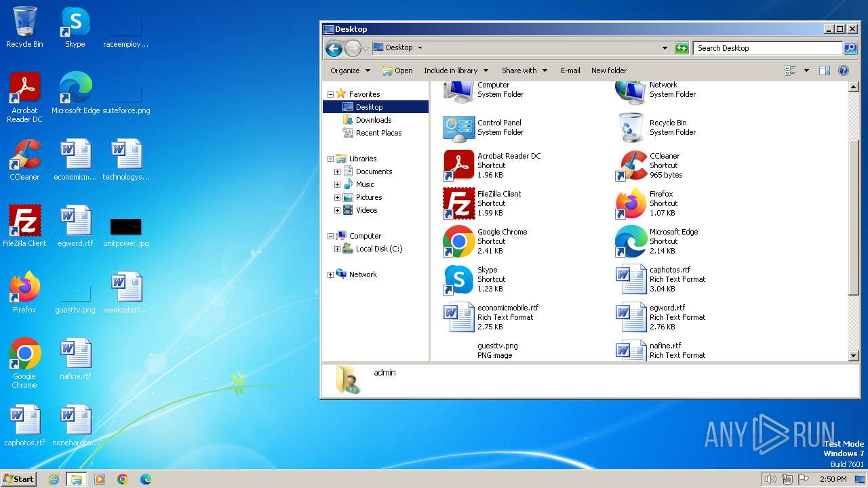This screenshot has height=488, width=868.
Task: Select egword.rtf in Explorer file list
Action: pos(660,317)
